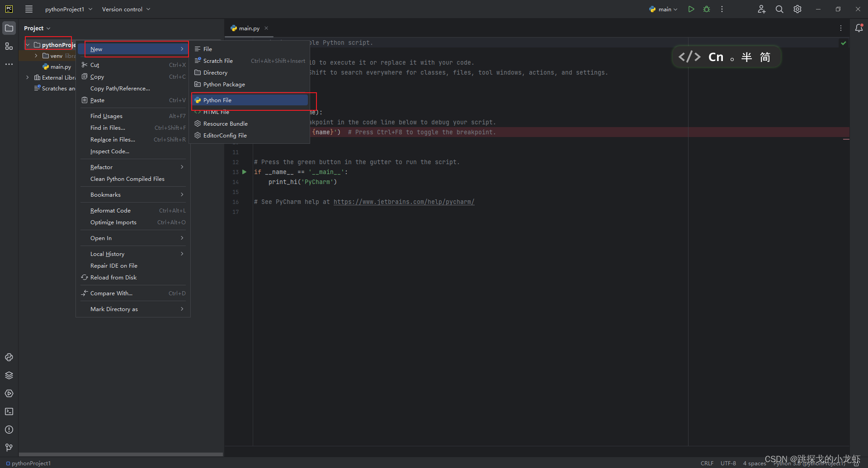The width and height of the screenshot is (868, 468).
Task: Close the main.py editor tab
Action: pyautogui.click(x=266, y=28)
